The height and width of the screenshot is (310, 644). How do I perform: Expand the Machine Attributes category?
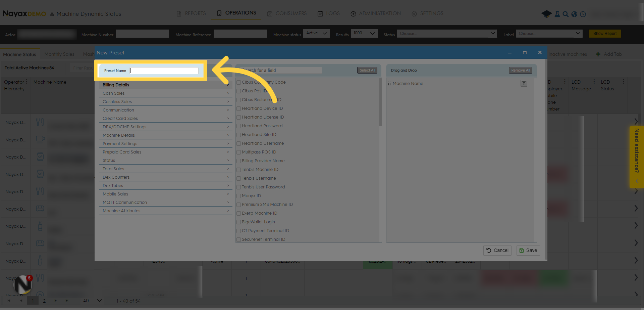[x=166, y=211]
